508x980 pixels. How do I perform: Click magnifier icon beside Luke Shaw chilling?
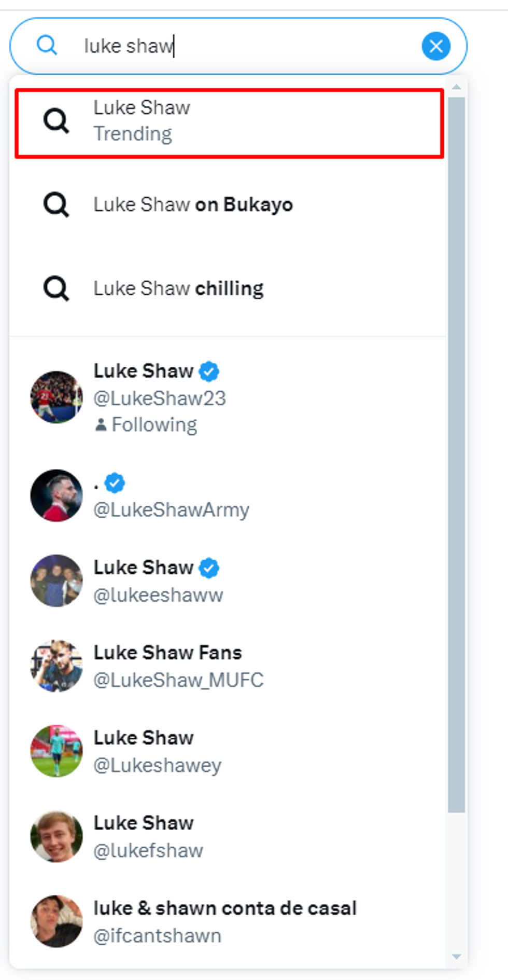click(x=56, y=288)
